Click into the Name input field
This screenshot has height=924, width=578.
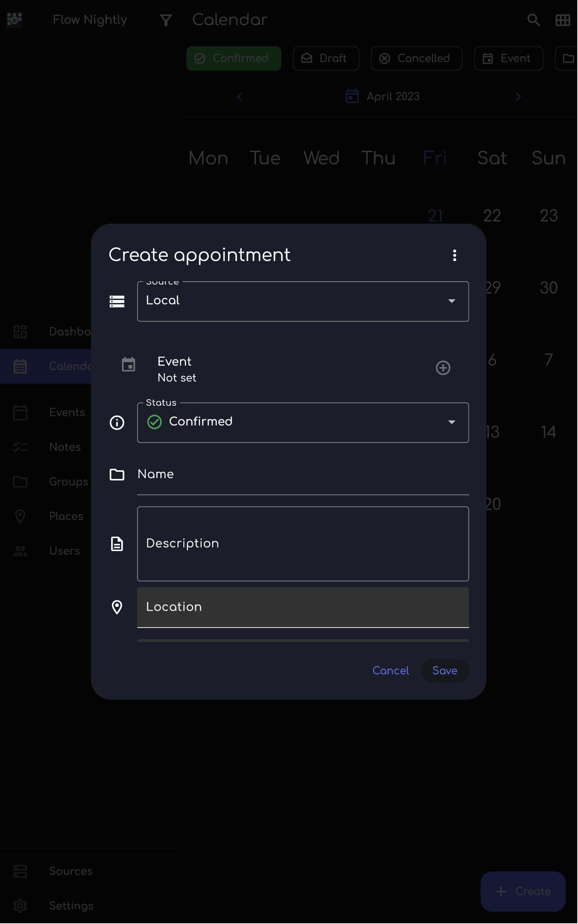(x=303, y=475)
